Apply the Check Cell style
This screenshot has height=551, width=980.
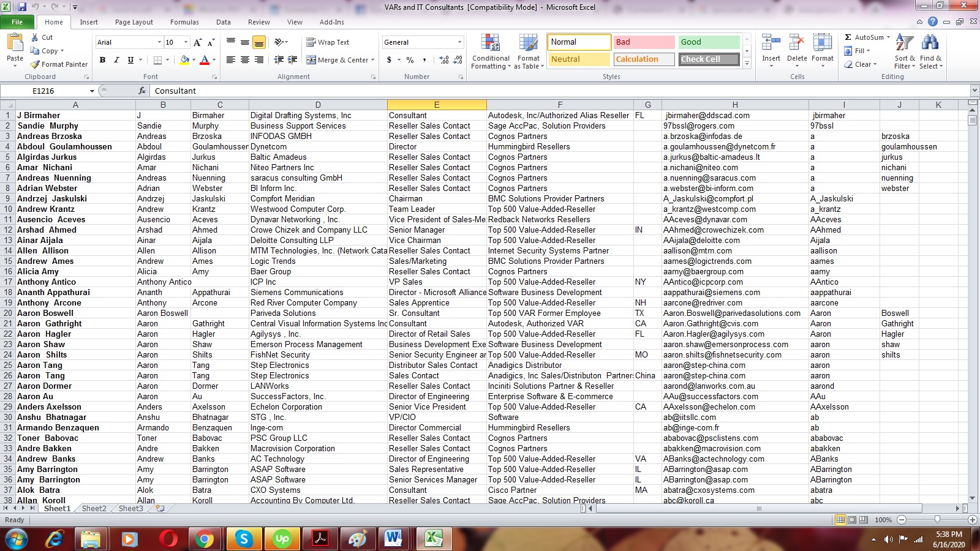709,59
